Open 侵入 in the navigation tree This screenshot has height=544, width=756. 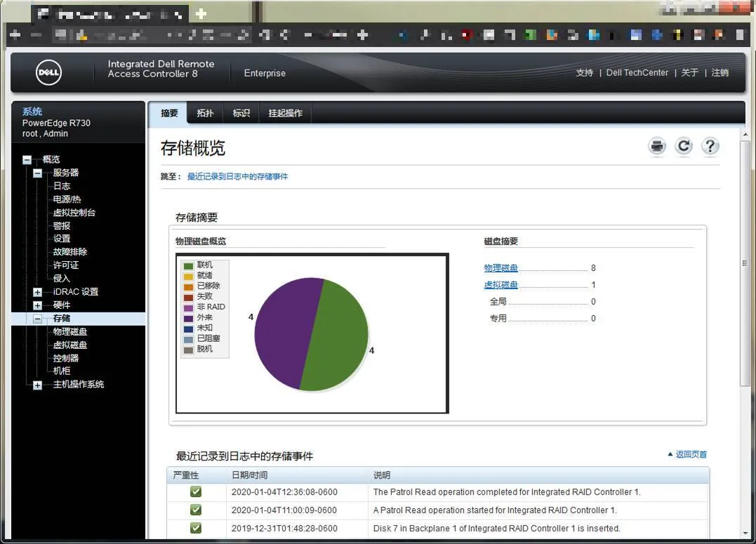[x=62, y=278]
